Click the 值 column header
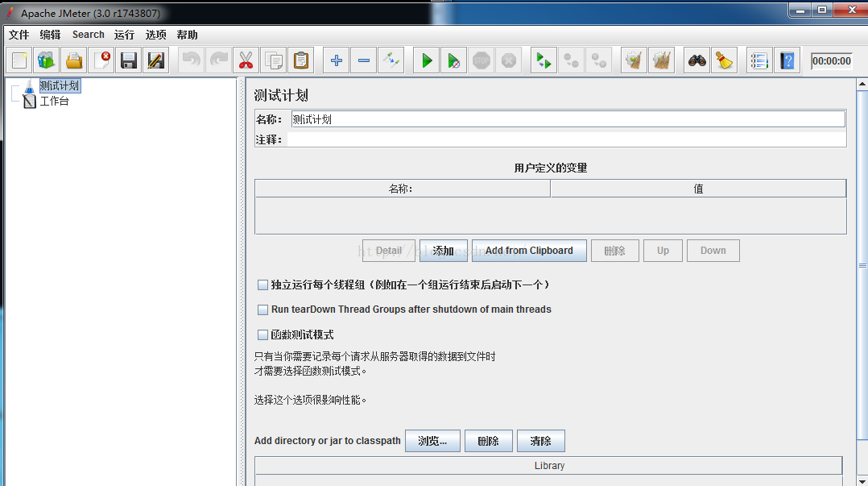Screen dimensions: 868x486 coord(698,189)
